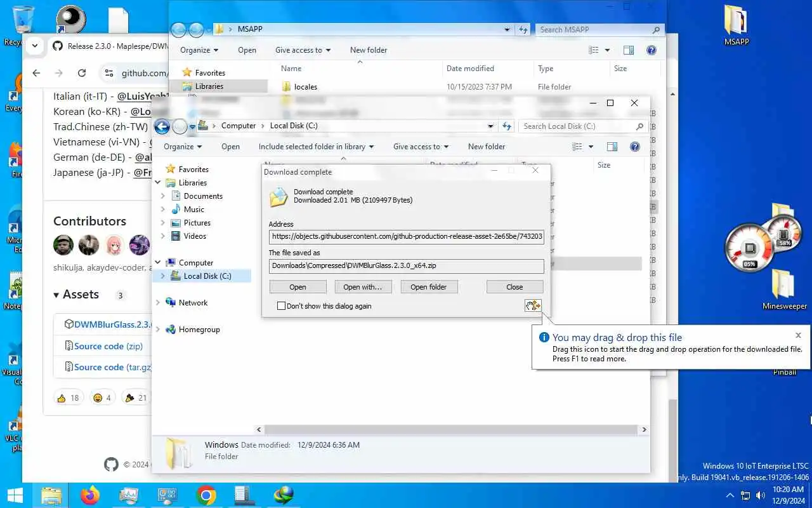Viewport: 812px width, 508px height.
Task: Expand Videos library node
Action: [163, 236]
